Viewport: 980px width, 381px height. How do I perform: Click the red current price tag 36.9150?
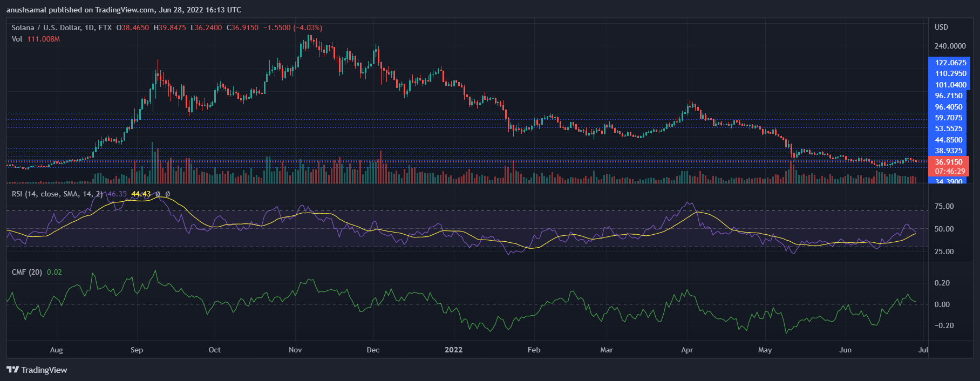click(x=948, y=162)
